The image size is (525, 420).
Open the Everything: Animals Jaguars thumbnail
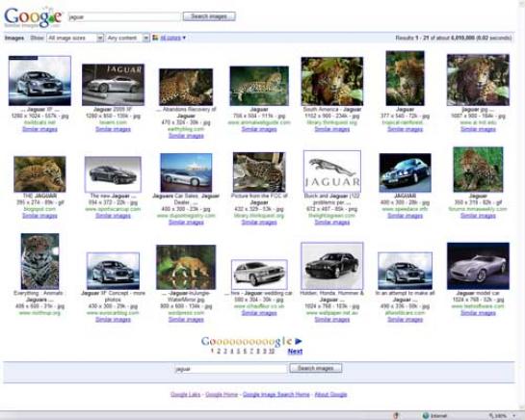(x=39, y=262)
